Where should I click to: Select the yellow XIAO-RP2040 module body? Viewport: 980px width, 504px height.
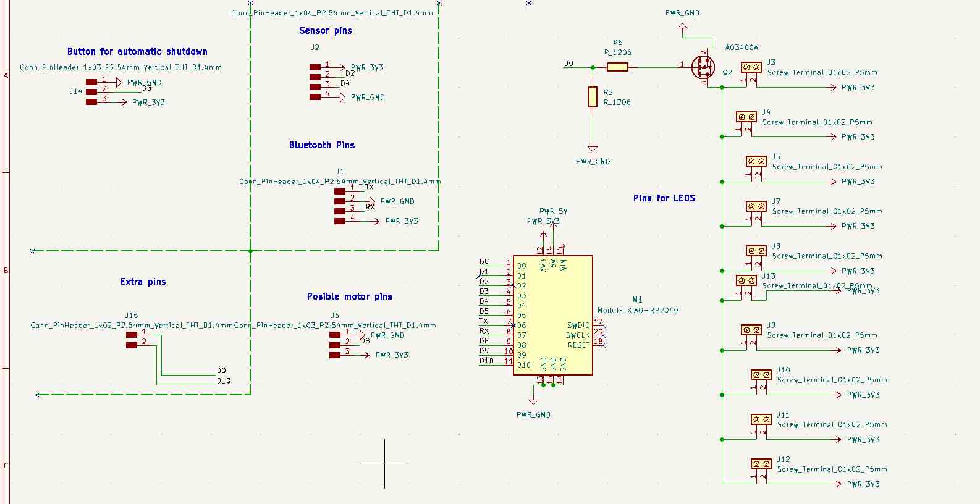point(553,315)
